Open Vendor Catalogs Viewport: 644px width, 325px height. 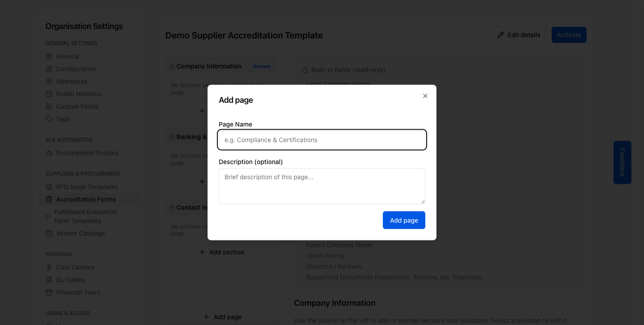(80, 233)
